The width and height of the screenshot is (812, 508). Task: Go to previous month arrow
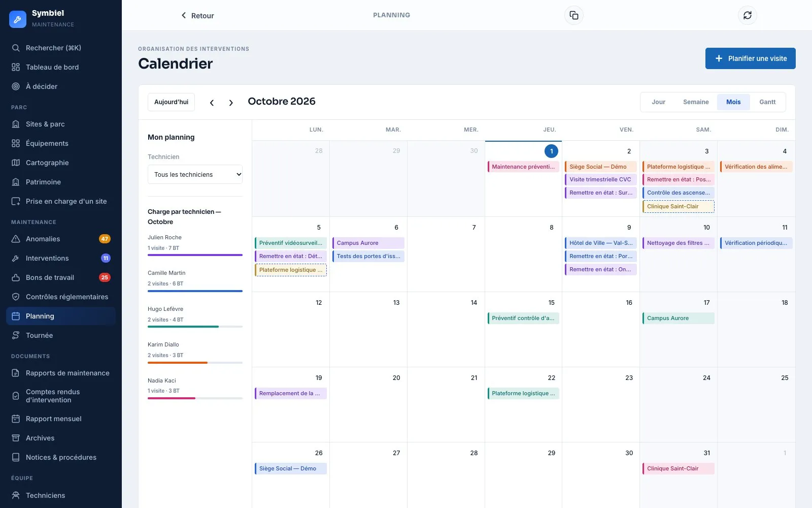point(212,103)
